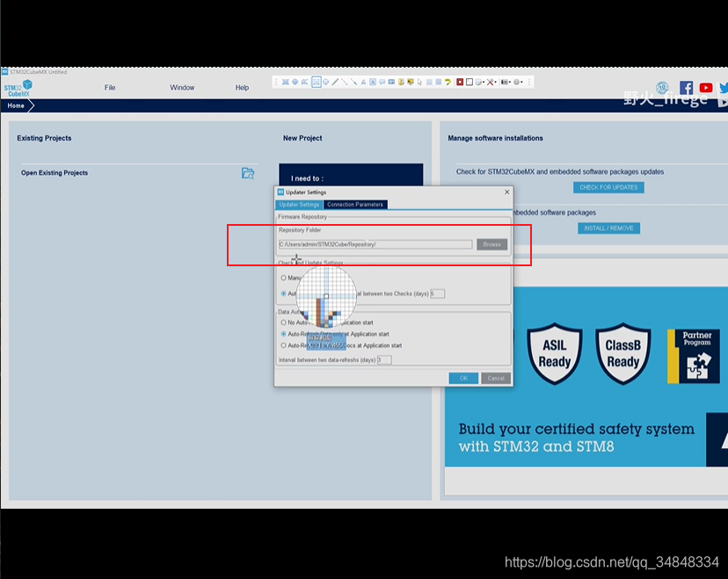Click the first light-blue blur square tool

click(429, 82)
